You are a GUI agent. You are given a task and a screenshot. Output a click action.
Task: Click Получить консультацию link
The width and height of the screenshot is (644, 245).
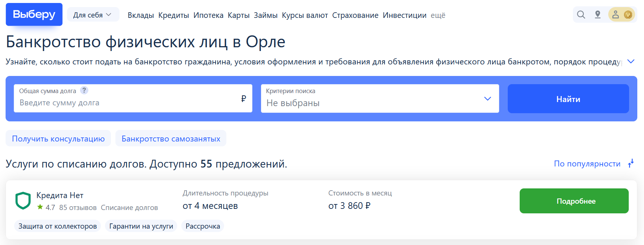point(58,139)
